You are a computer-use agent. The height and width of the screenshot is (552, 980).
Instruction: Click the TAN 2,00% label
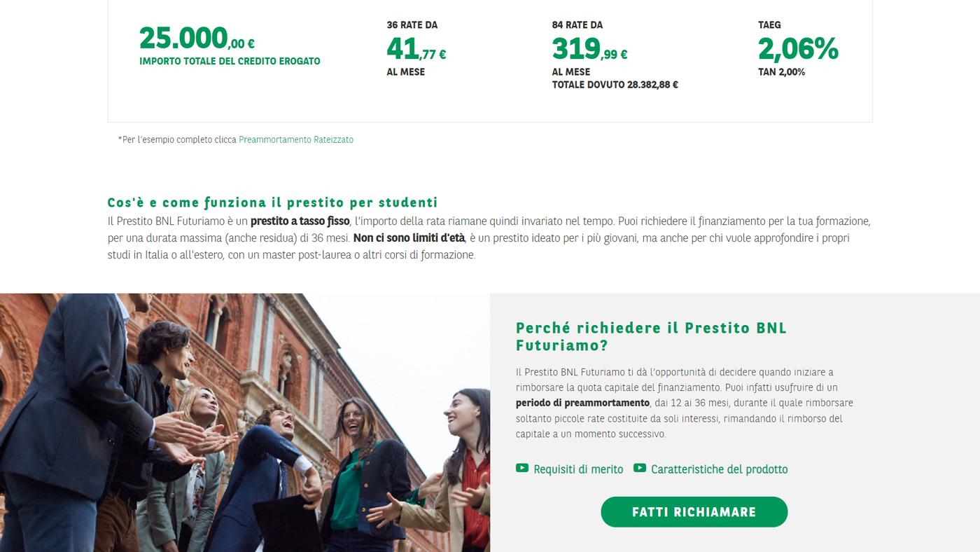point(781,72)
